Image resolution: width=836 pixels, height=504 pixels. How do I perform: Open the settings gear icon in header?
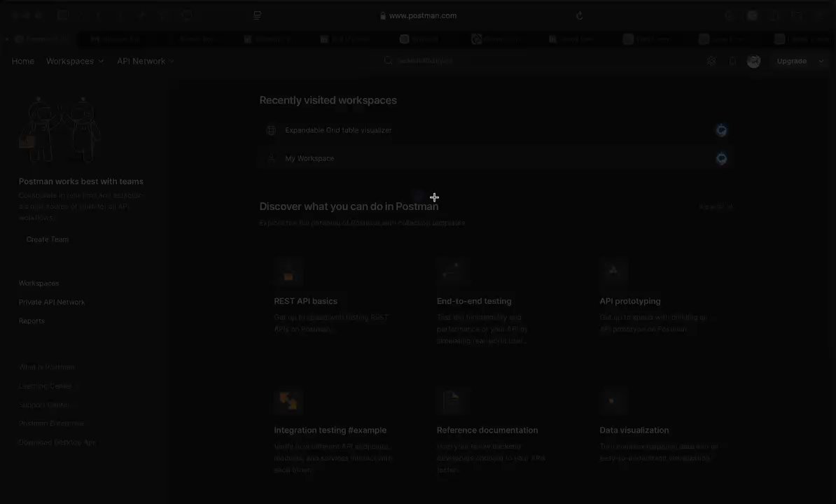[x=711, y=62]
